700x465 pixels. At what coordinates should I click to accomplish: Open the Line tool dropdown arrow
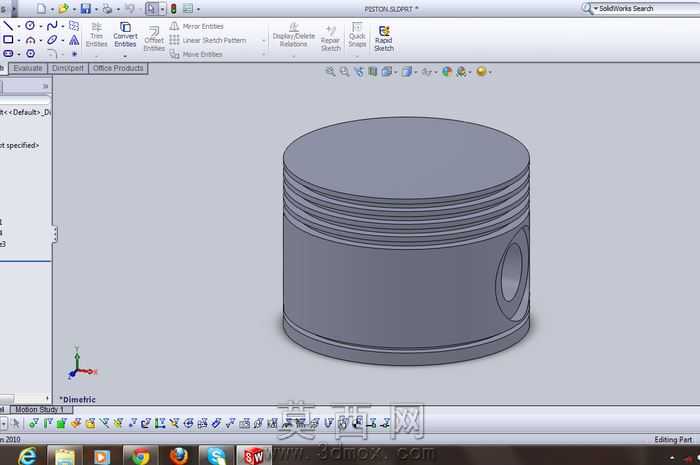tap(19, 26)
